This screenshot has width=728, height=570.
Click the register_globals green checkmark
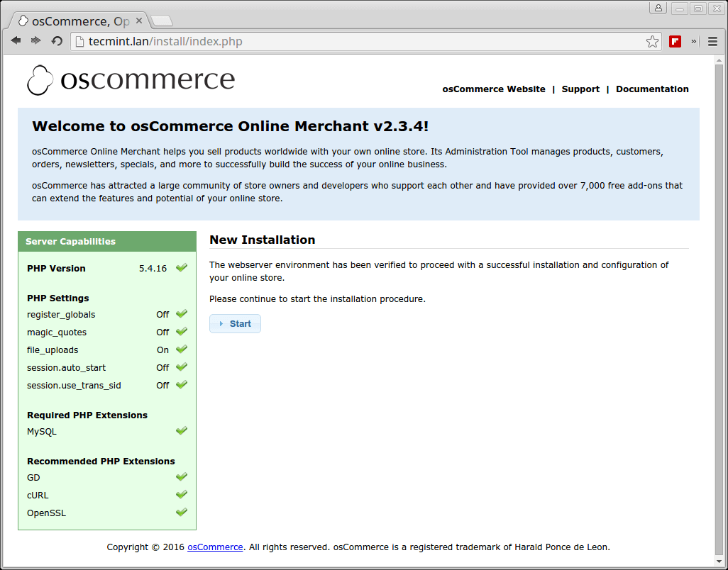[182, 314]
